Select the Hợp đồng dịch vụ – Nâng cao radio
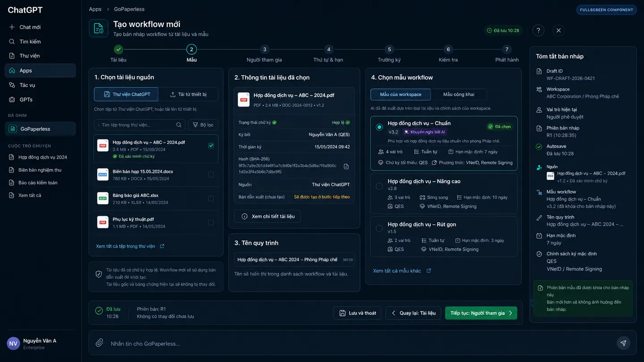Image resolution: width=644 pixels, height=362 pixels. [x=379, y=186]
